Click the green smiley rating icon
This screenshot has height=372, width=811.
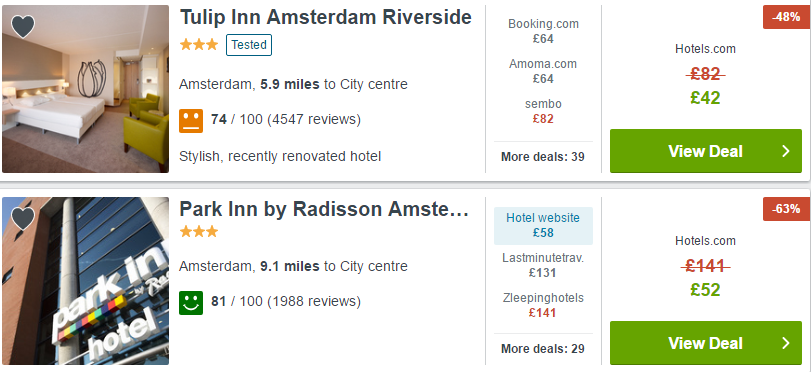pos(191,302)
